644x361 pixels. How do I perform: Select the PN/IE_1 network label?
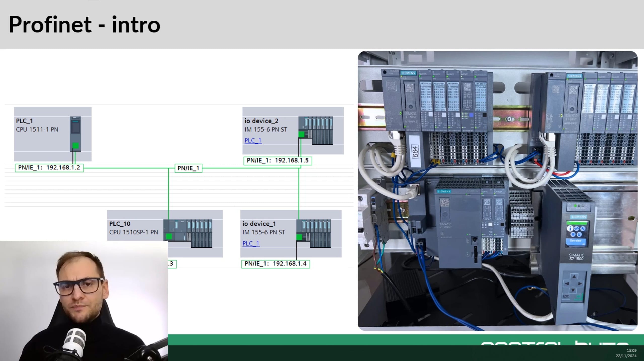click(x=188, y=168)
